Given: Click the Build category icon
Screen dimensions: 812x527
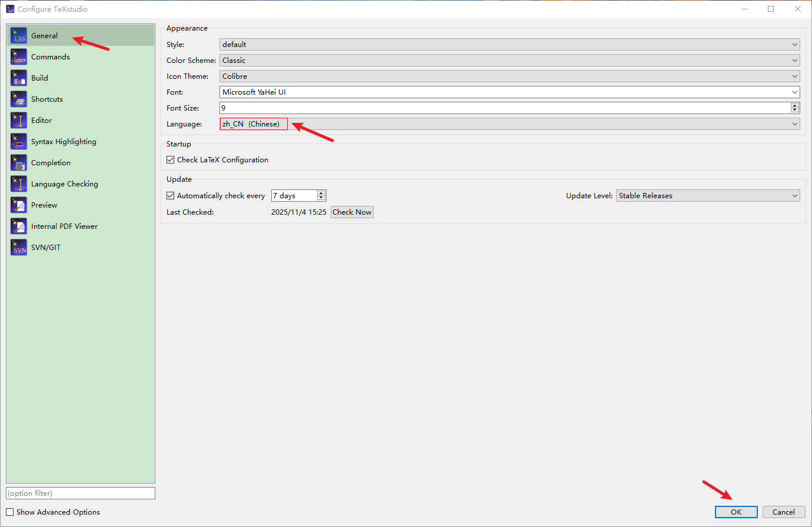Looking at the screenshot, I should tap(19, 78).
